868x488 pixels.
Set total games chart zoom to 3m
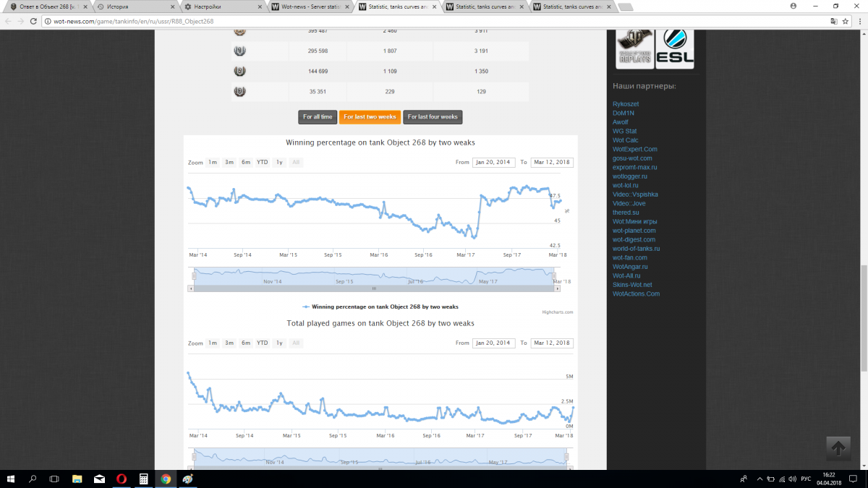(229, 343)
